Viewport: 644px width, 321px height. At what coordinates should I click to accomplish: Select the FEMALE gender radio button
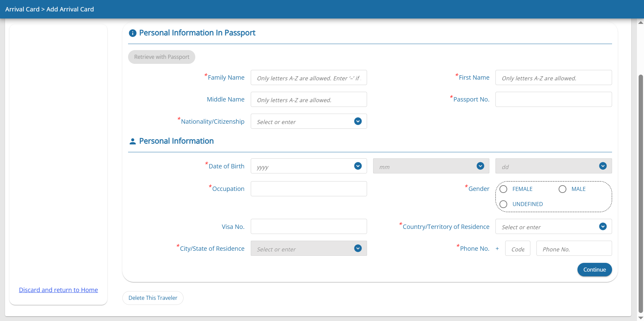(x=503, y=189)
